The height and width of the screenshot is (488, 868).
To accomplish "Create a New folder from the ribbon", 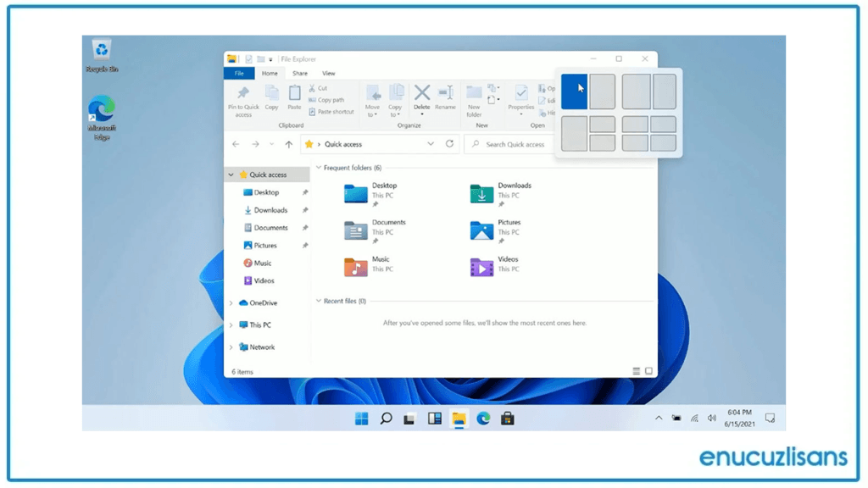I will [x=475, y=97].
